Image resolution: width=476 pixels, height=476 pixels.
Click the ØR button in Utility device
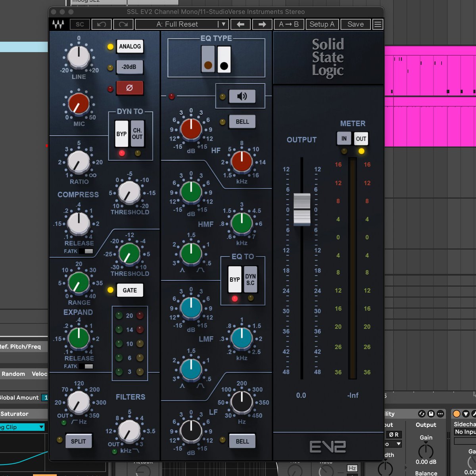click(x=393, y=435)
